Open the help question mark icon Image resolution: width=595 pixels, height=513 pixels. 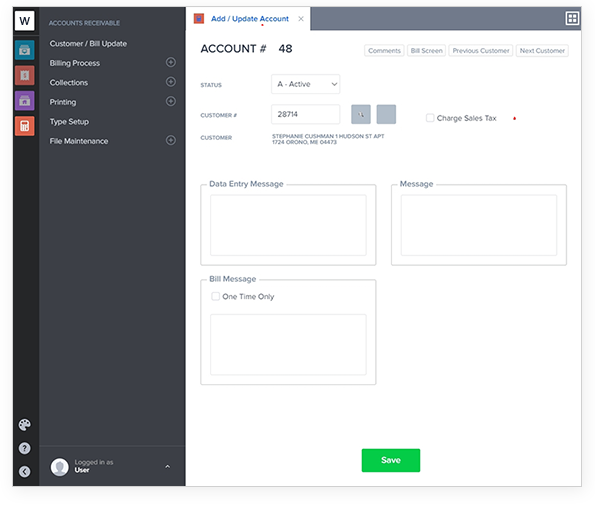(x=25, y=448)
